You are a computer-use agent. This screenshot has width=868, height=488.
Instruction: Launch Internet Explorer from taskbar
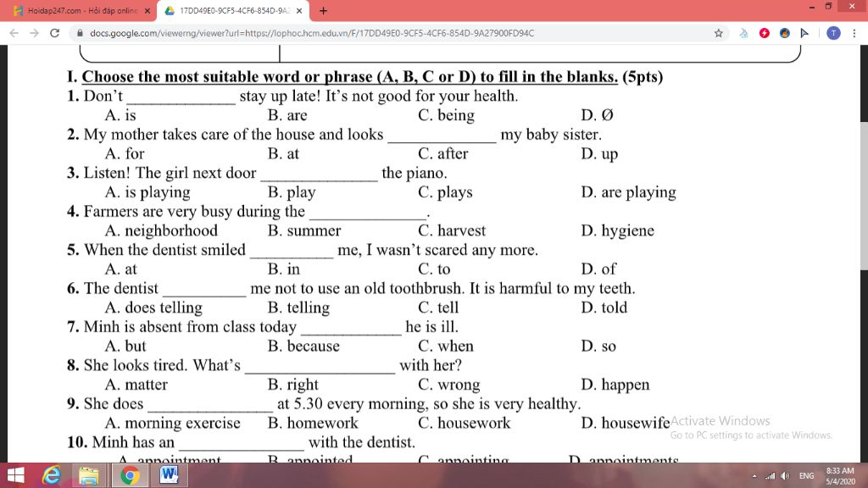(x=52, y=475)
